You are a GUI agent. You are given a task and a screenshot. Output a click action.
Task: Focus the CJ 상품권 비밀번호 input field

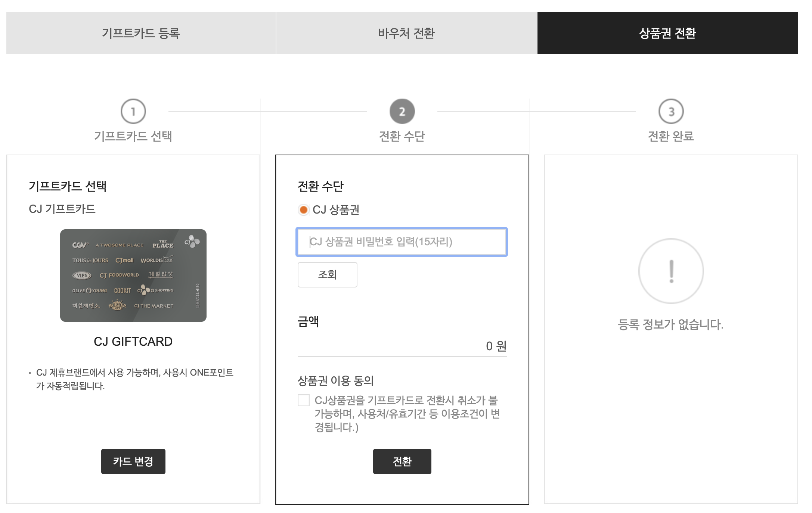click(402, 242)
